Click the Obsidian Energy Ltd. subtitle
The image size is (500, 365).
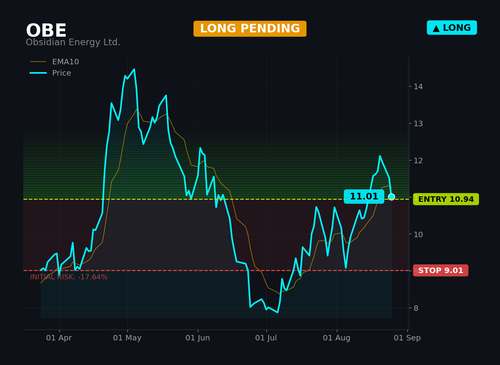(x=73, y=42)
